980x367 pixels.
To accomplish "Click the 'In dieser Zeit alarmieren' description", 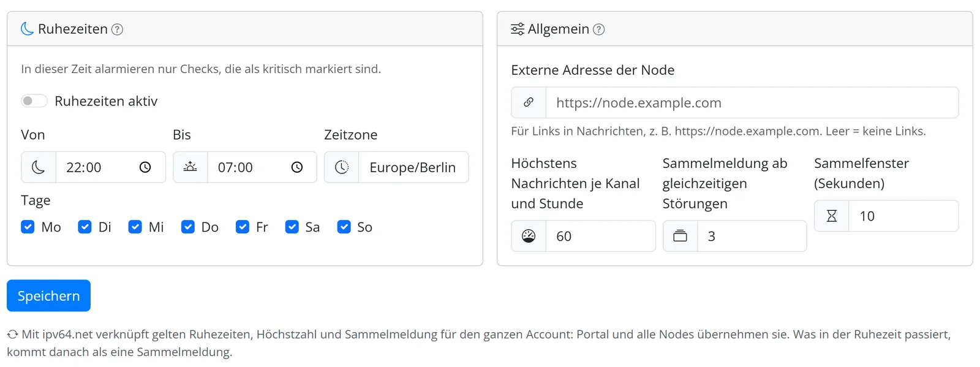I will coord(201,69).
